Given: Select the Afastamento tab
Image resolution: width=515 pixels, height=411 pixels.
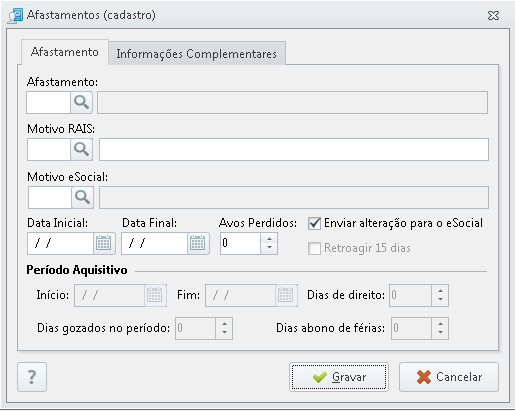Looking at the screenshot, I should click(x=65, y=52).
